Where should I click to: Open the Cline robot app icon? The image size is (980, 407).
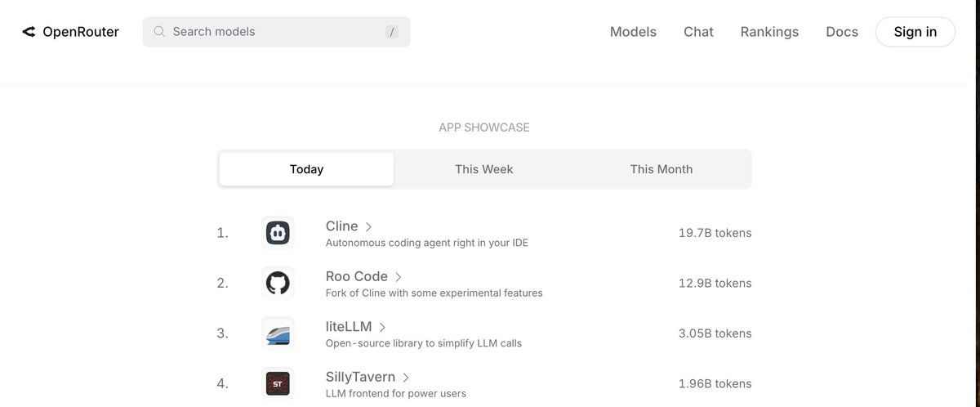[278, 233]
